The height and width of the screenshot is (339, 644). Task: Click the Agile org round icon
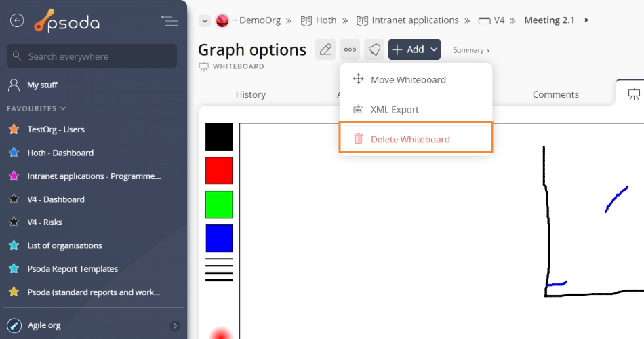pos(14,325)
